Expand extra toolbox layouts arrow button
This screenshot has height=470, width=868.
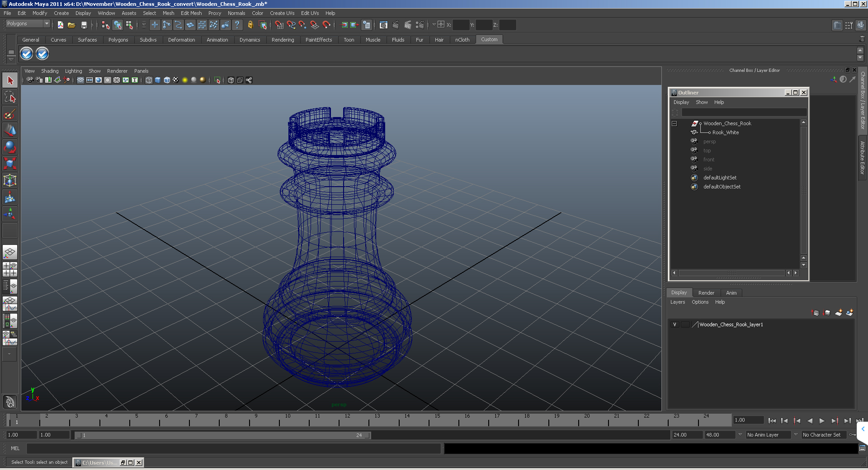point(9,354)
